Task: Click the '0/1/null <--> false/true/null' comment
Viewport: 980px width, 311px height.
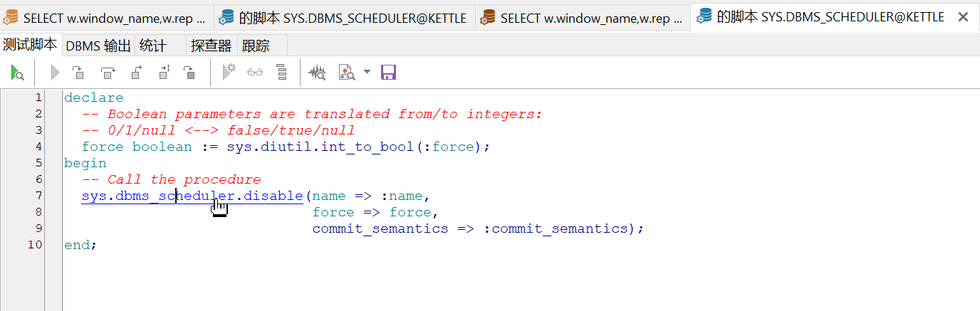Action: (x=218, y=130)
